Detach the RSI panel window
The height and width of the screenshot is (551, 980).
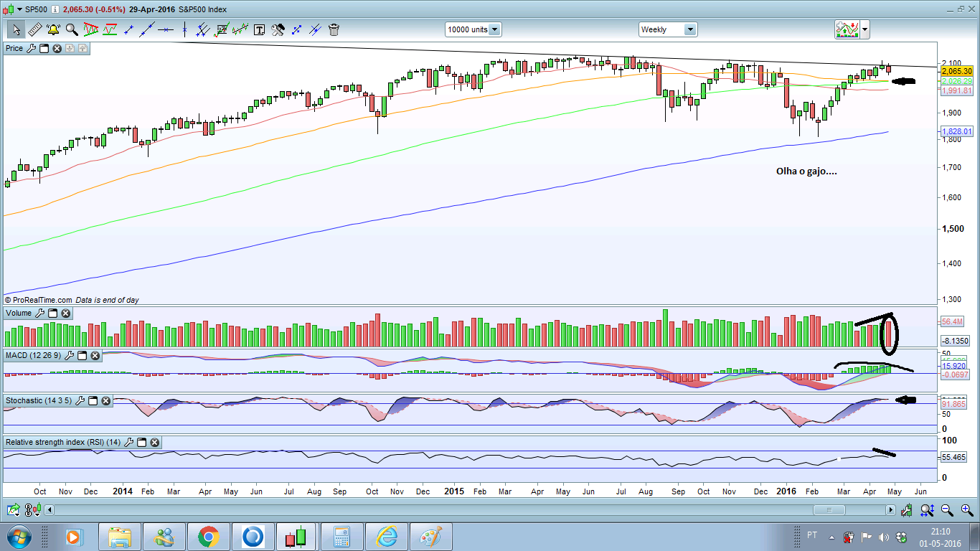click(x=141, y=443)
